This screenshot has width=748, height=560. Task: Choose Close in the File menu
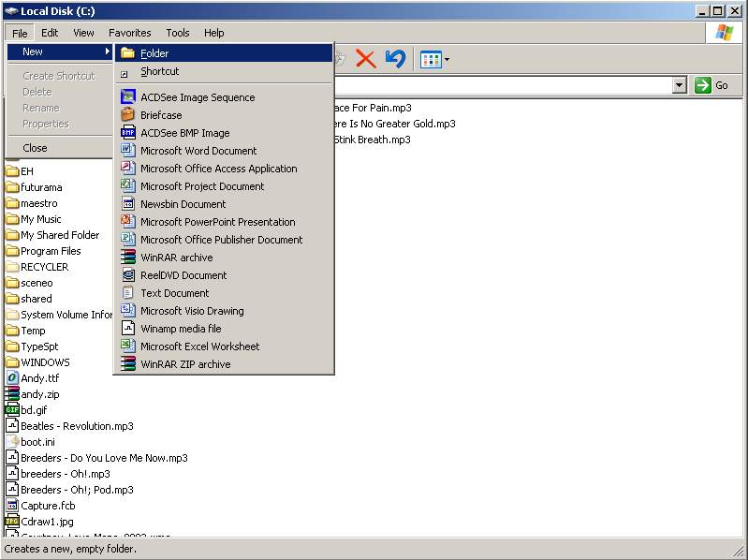point(60,148)
